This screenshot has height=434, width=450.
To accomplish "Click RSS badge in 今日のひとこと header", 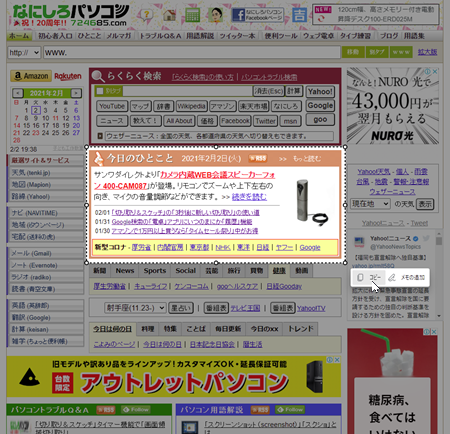I will pyautogui.click(x=258, y=158).
